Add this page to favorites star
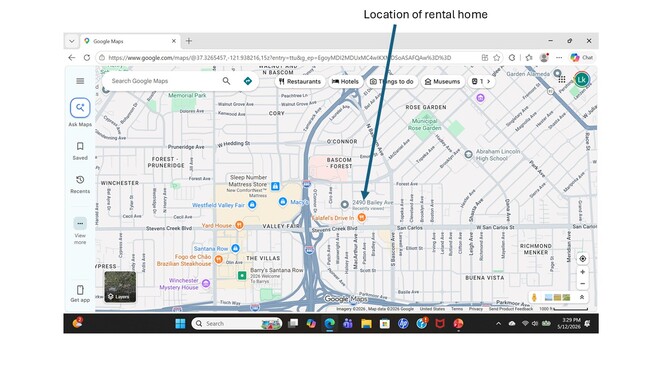Viewport: 650px width, 366px height. click(497, 58)
